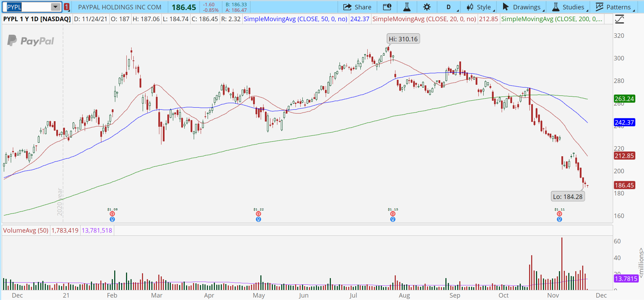Click the ask quote A: 186.47
The width and height of the screenshot is (644, 300).
236,10
